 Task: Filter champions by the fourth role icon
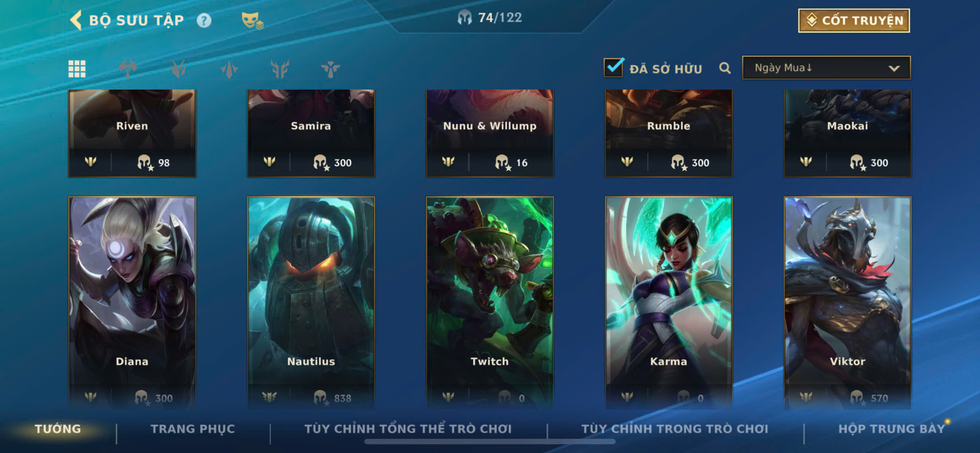click(280, 69)
